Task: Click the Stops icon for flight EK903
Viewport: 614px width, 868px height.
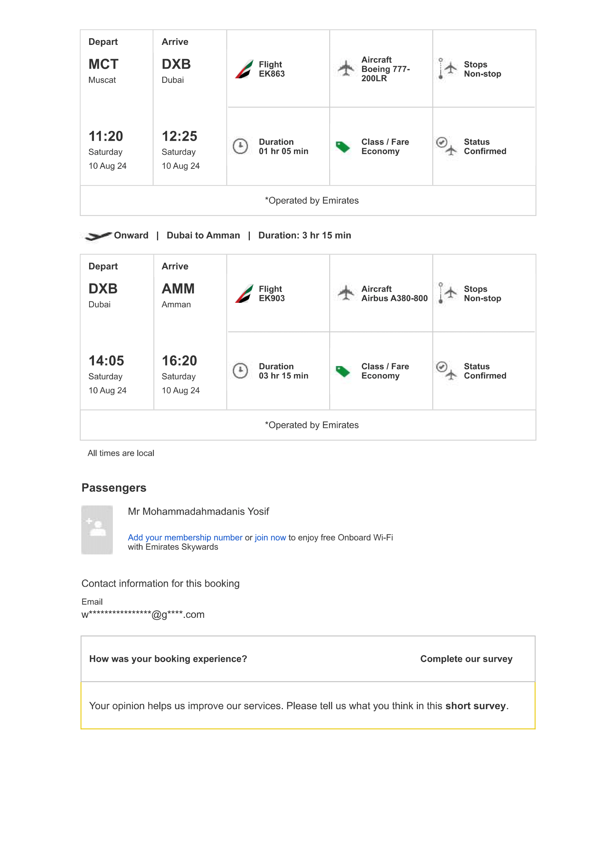Action: click(x=446, y=293)
